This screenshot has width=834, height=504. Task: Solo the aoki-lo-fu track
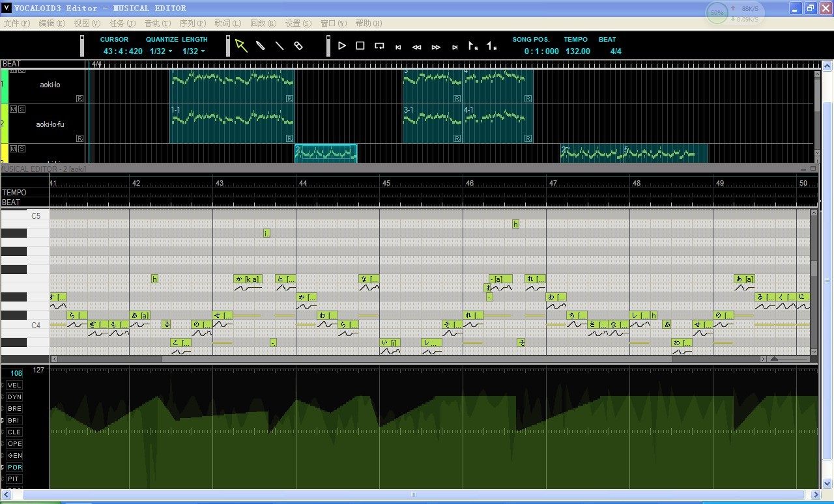[22, 109]
